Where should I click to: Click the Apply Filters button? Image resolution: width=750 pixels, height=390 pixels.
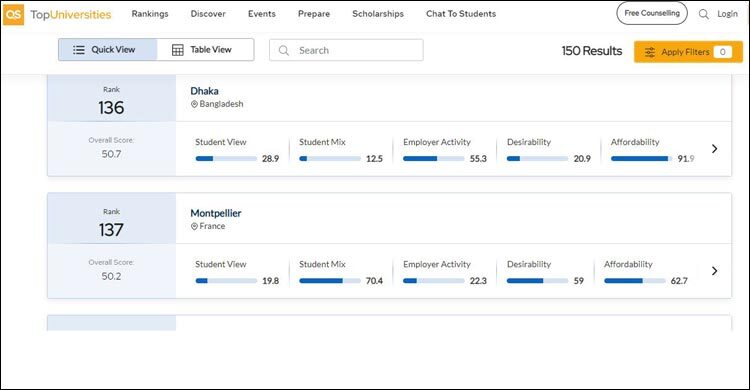click(688, 52)
